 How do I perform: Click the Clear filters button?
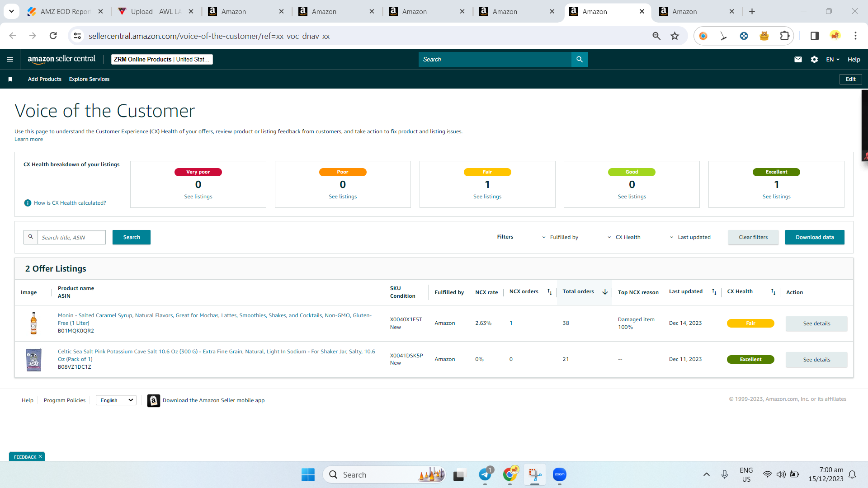click(x=753, y=237)
